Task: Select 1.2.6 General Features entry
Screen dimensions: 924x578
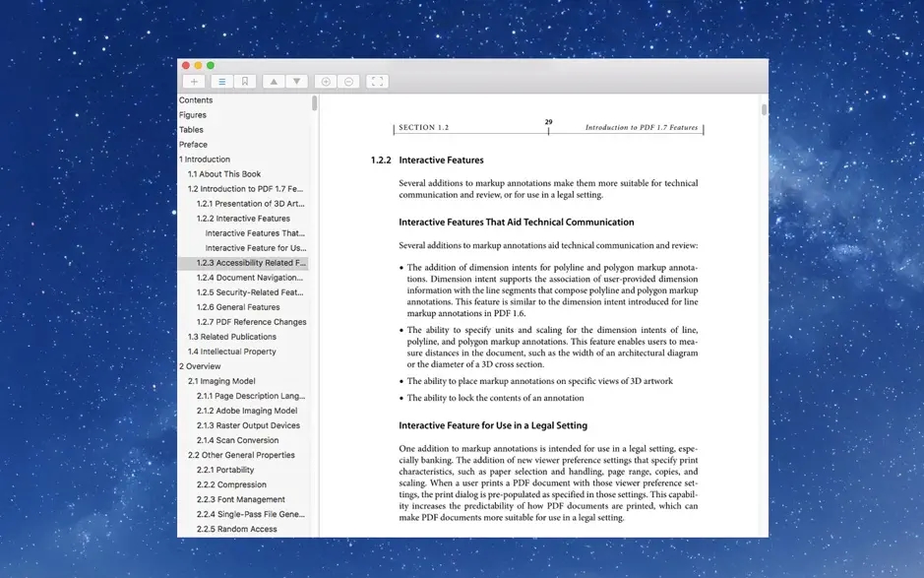Action: pyautogui.click(x=238, y=307)
